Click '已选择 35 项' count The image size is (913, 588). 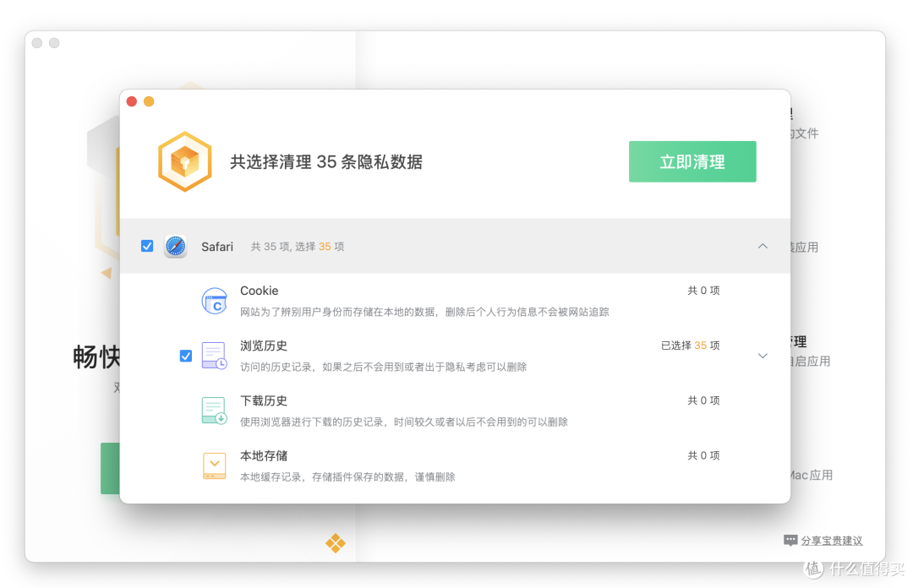(x=690, y=346)
